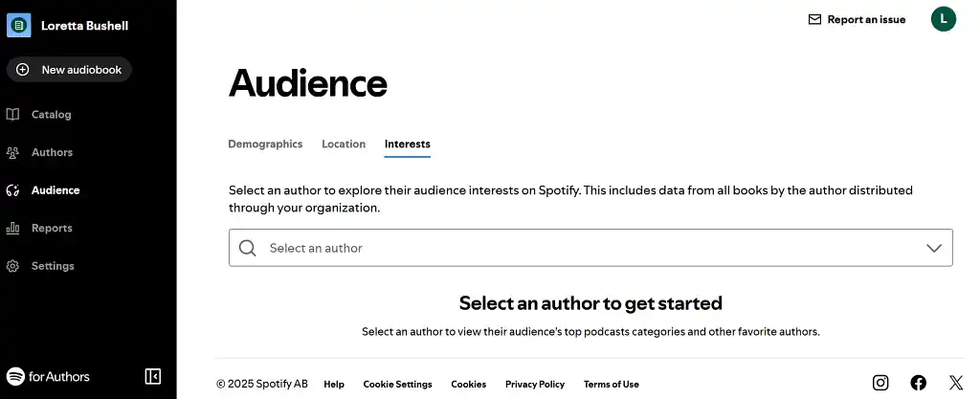Open the Spotify Facebook page
980x399 pixels.
918,383
